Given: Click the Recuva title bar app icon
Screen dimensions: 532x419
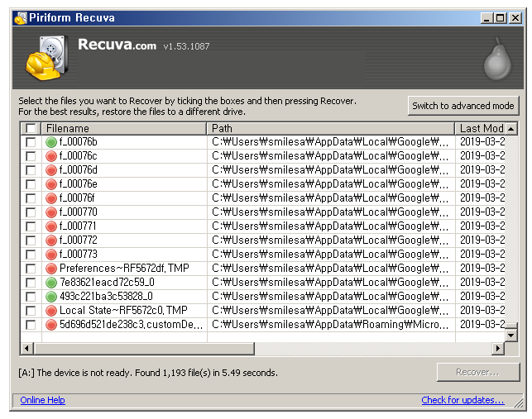Looking at the screenshot, I should pyautogui.click(x=21, y=18).
